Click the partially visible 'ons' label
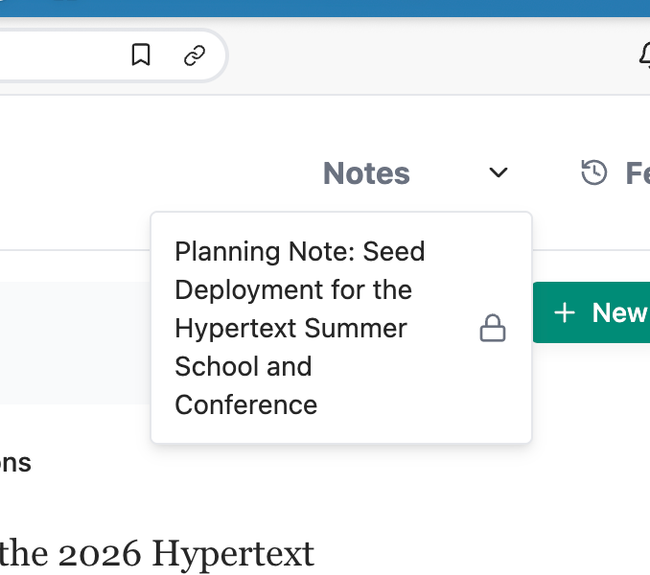This screenshot has height=575, width=650. point(15,463)
